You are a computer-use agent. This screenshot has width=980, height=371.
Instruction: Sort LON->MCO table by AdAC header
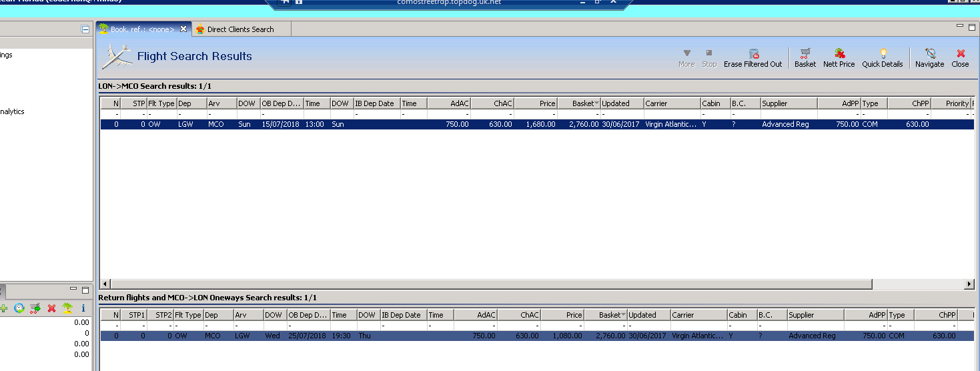[x=449, y=103]
